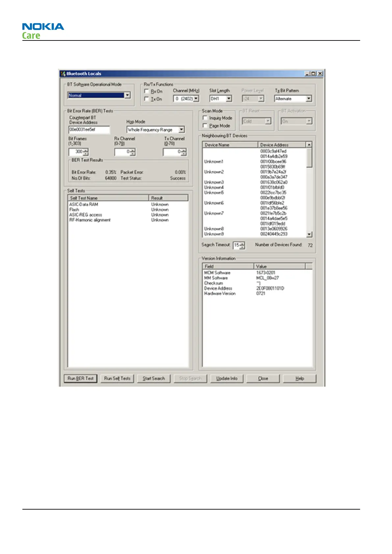The image size is (392, 554).
Task: Open BT Software Operational Mode dropdown
Action: pos(127,95)
